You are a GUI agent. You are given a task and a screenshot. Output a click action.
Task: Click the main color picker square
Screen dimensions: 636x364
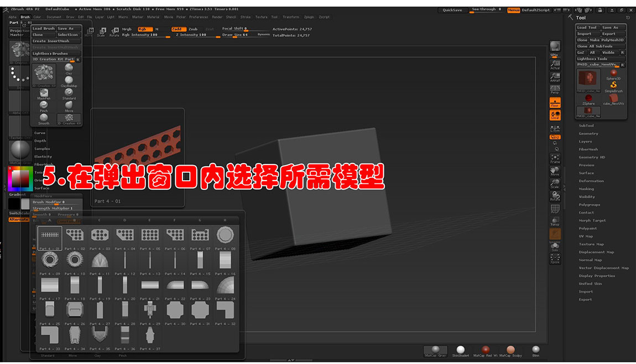pyautogui.click(x=20, y=178)
